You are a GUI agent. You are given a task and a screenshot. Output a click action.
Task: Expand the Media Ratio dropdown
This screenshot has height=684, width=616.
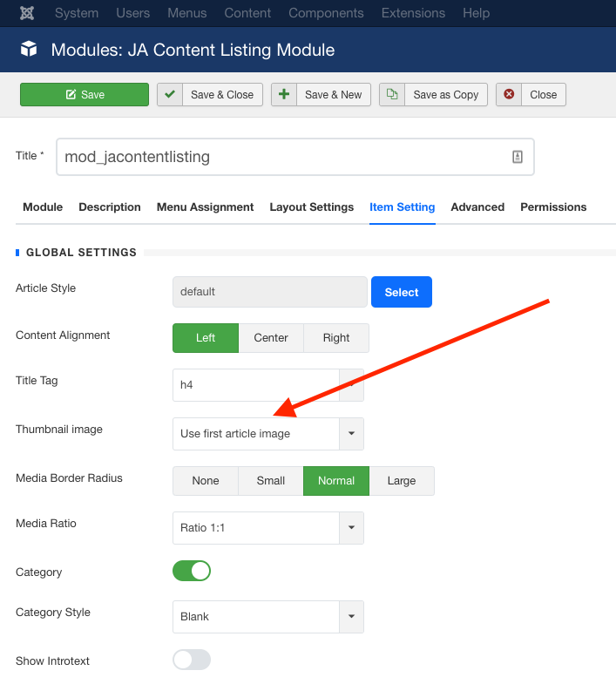267,528
